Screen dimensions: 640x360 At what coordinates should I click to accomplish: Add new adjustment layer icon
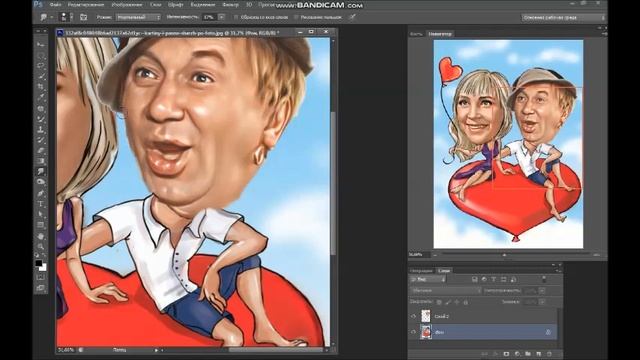click(x=517, y=354)
